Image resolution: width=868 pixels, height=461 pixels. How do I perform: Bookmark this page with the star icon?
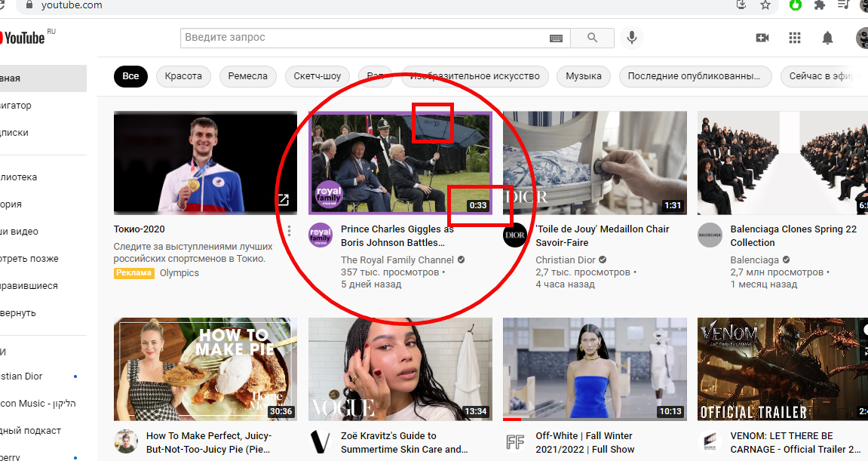(x=765, y=5)
